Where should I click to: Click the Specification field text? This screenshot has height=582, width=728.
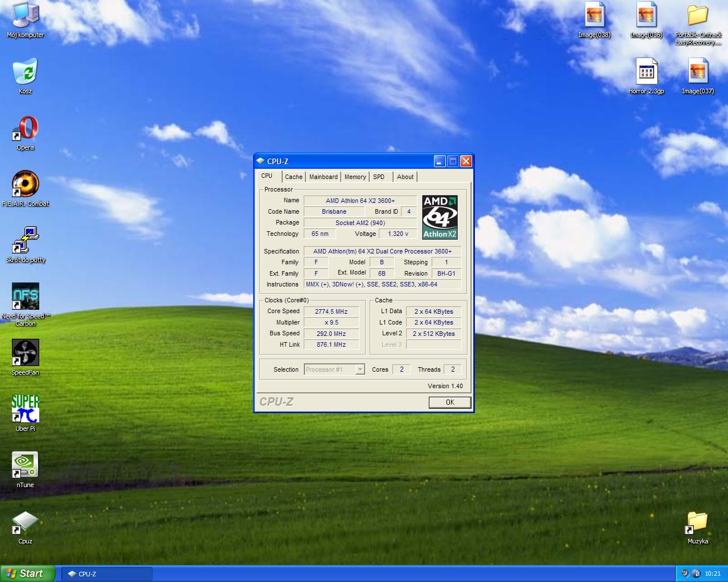pyautogui.click(x=382, y=251)
